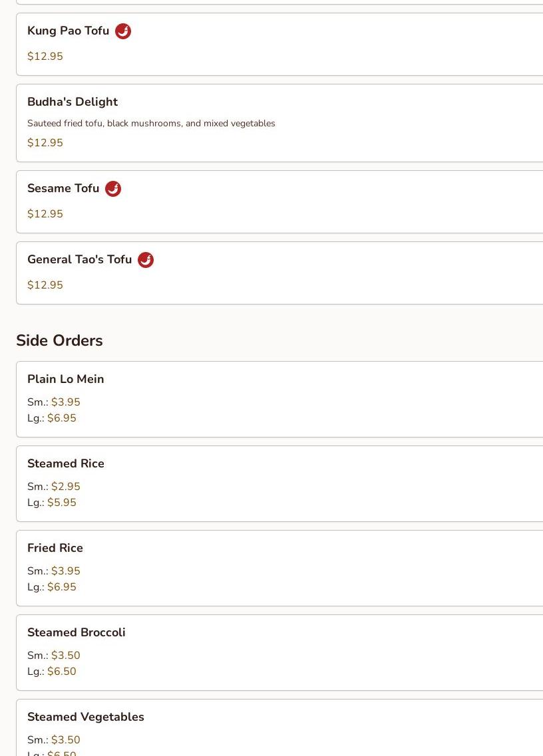Open the Fried Rice side order
The width and height of the screenshot is (543, 756).
pyautogui.click(x=55, y=548)
